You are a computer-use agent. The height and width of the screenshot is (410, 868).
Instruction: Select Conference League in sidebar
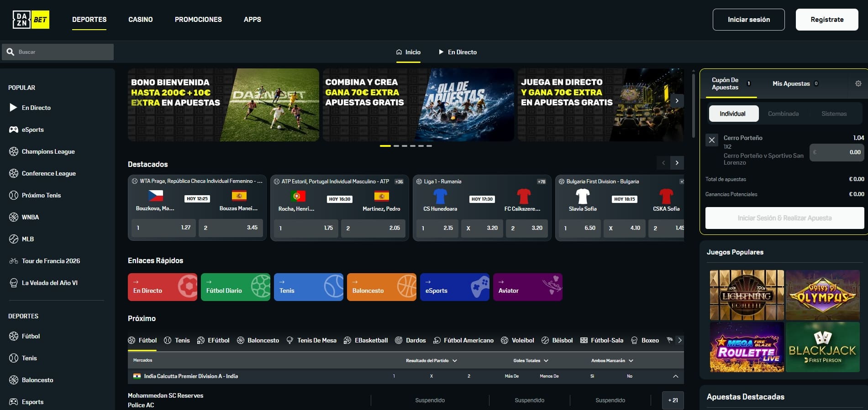click(x=48, y=173)
